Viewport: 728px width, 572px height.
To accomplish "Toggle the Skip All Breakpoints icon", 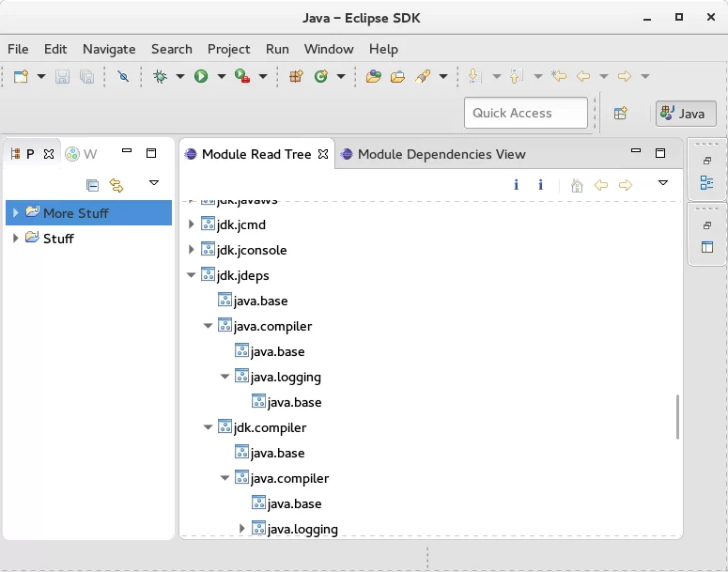I will point(123,76).
